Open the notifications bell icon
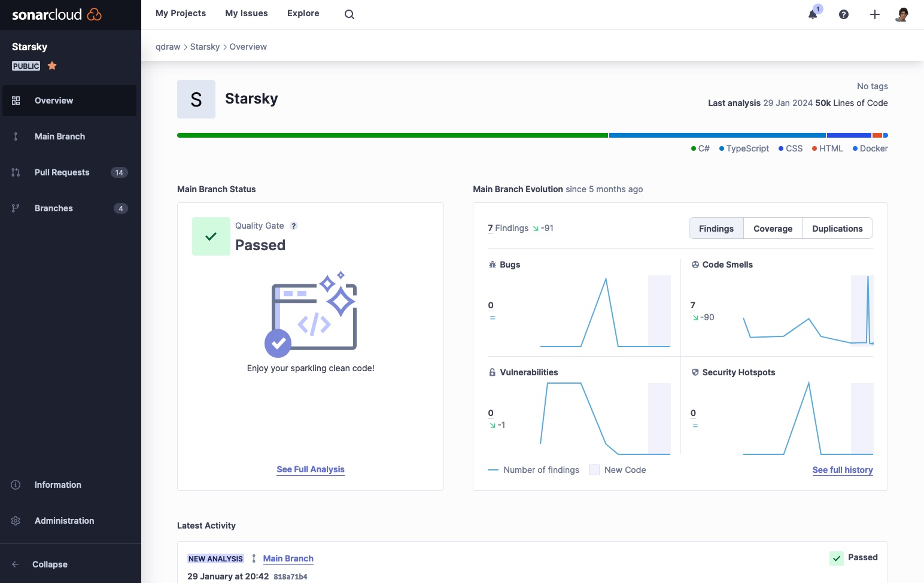924x583 pixels. click(x=813, y=14)
